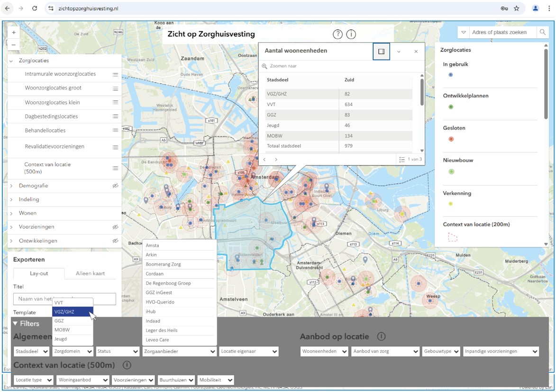Open options menu for Context van locatie (500m)

click(x=115, y=168)
